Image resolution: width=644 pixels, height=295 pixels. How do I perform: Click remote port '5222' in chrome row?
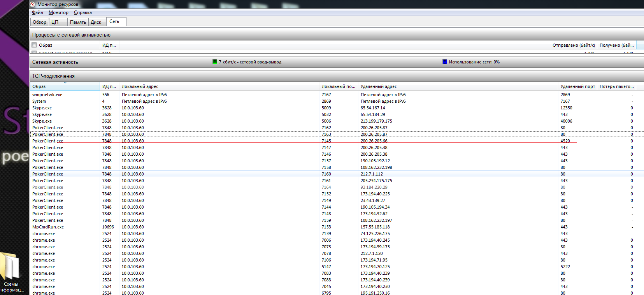click(x=565, y=267)
